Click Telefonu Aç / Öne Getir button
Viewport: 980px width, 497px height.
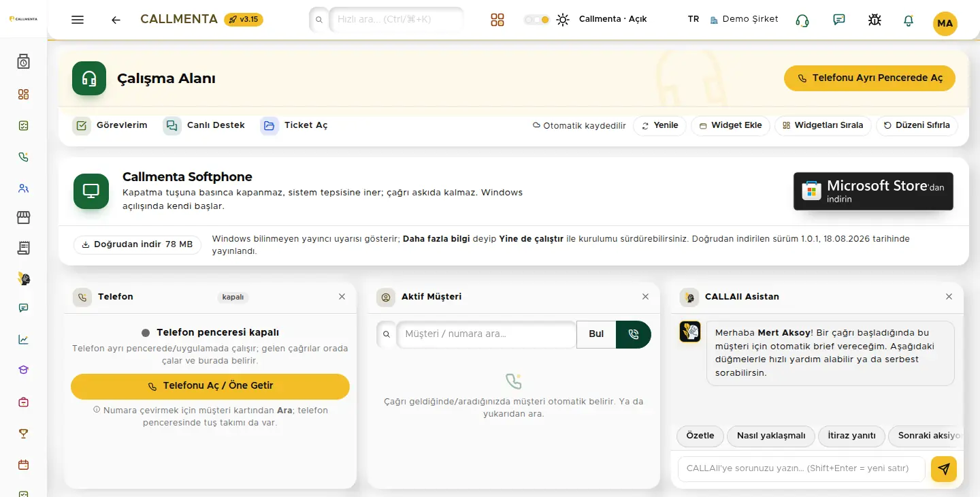(210, 386)
